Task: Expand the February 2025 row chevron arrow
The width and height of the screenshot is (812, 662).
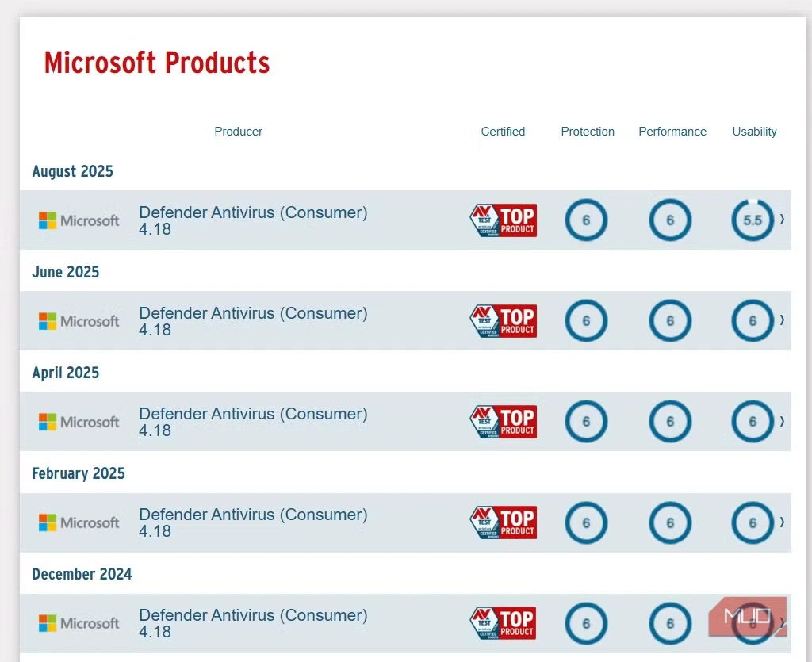Action: (x=782, y=522)
